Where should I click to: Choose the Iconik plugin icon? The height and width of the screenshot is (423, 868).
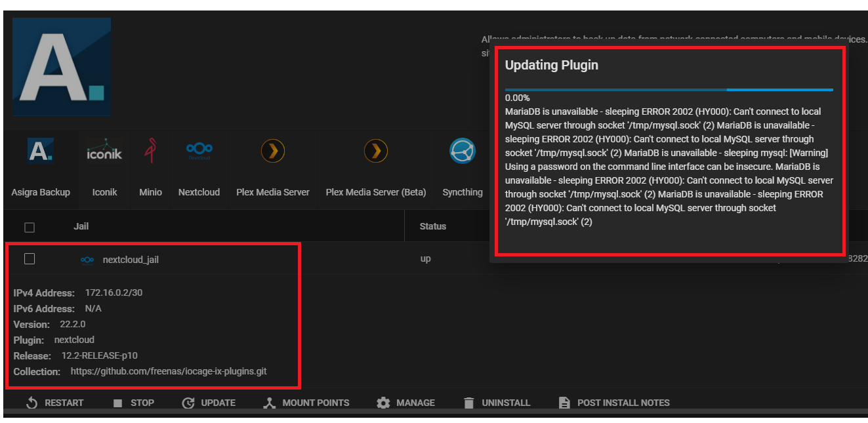click(x=104, y=152)
